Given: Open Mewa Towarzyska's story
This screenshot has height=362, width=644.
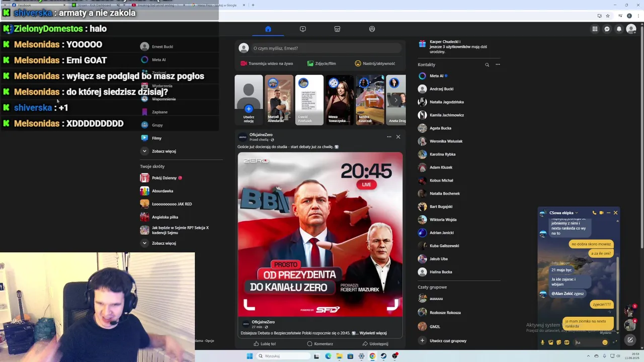Looking at the screenshot, I should tap(340, 100).
